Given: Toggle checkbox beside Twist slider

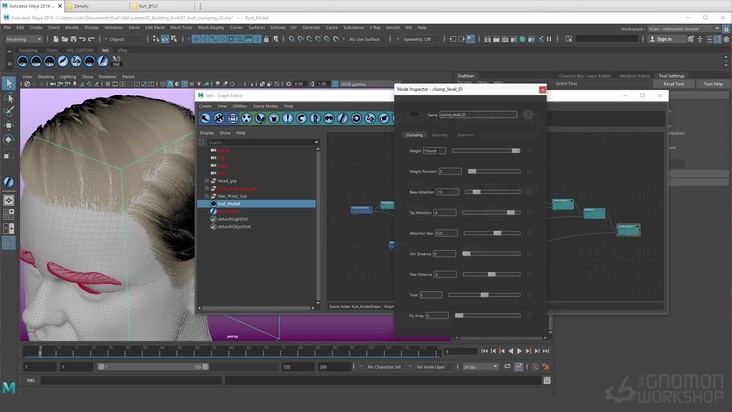Looking at the screenshot, I should [x=530, y=295].
